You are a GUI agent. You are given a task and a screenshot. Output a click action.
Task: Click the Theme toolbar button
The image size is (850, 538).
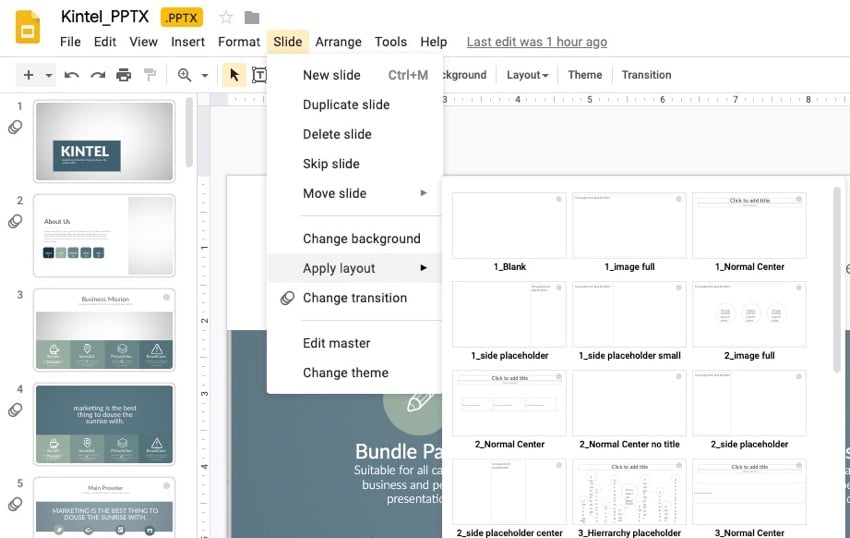click(585, 75)
